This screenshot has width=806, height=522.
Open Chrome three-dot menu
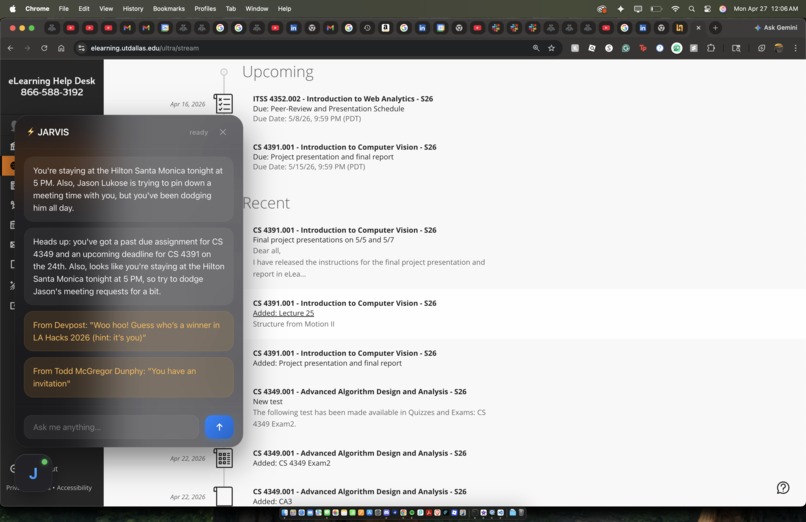pyautogui.click(x=795, y=48)
